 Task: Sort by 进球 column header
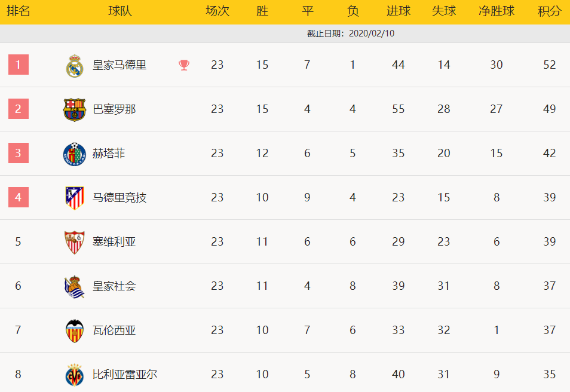pos(399,11)
